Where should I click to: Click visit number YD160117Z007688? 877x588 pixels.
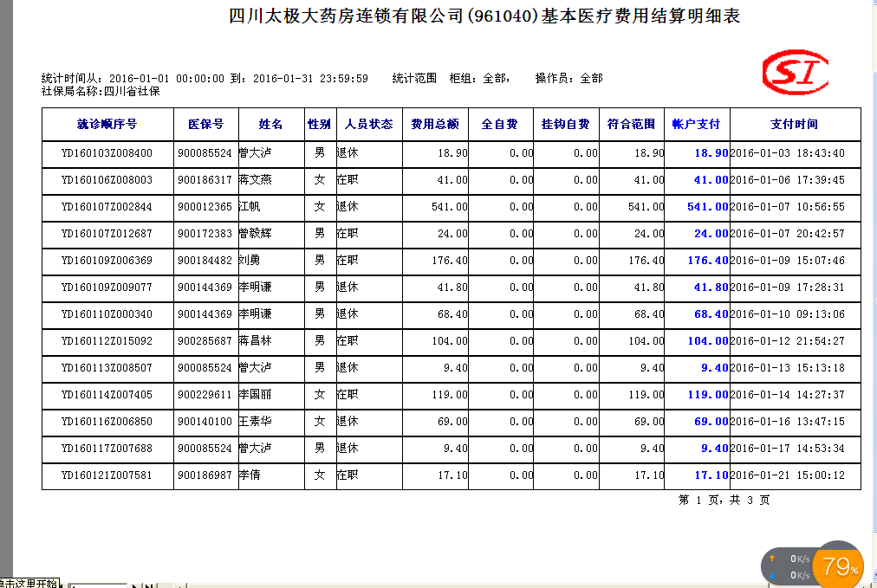(107, 449)
